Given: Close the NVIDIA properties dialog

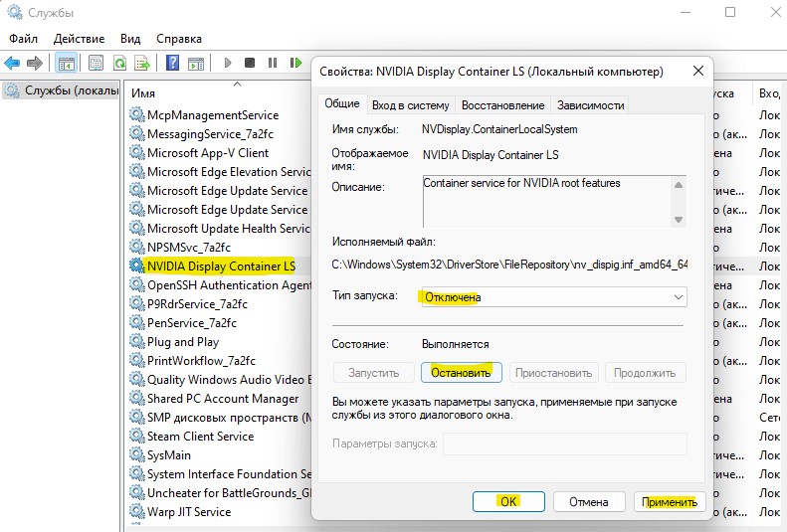Looking at the screenshot, I should (698, 72).
